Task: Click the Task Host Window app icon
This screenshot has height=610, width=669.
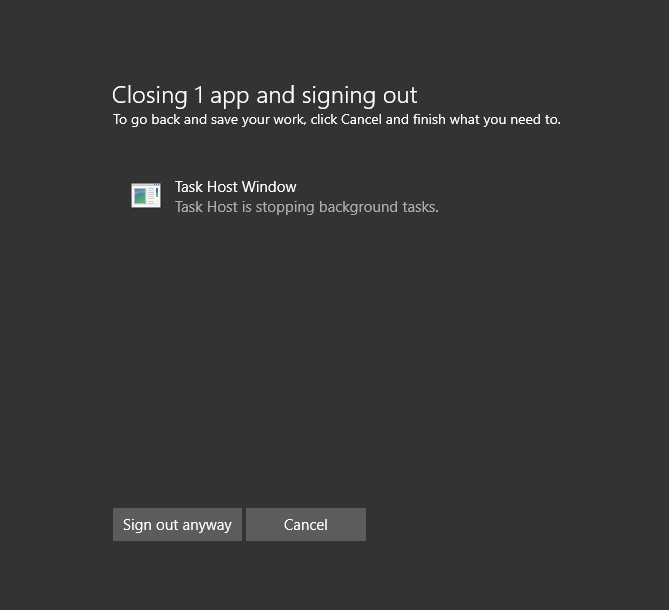Action: click(146, 196)
